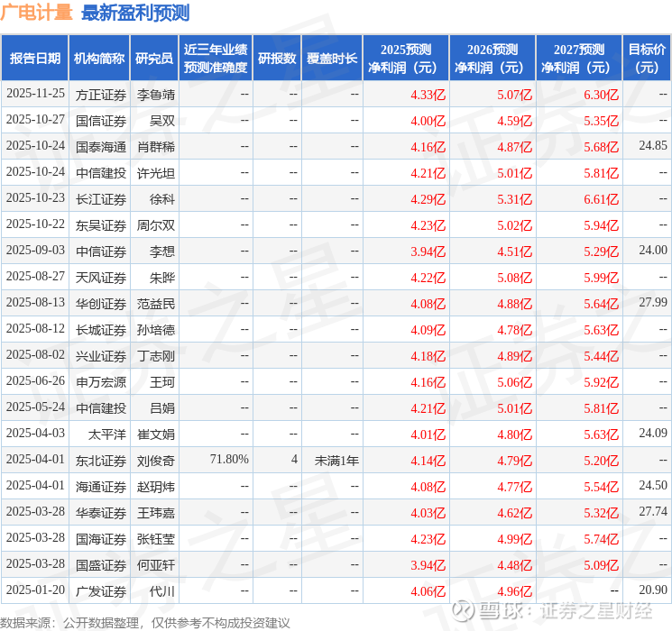This screenshot has width=672, height=631.
Task: Click the 2026预测净利润 column header
Action: click(492, 59)
